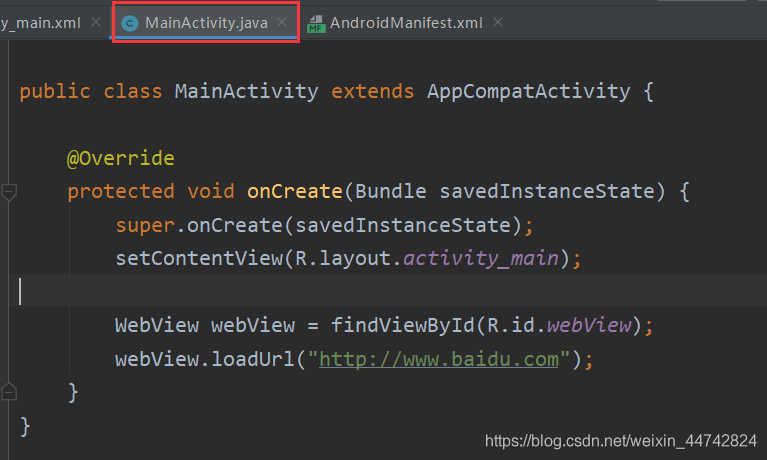Click the @Override annotation
The image size is (767, 460).
tap(120, 159)
